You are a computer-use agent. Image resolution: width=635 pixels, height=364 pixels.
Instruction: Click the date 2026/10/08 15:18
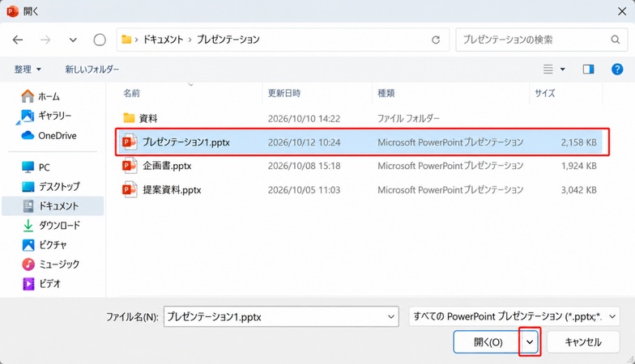[305, 166]
